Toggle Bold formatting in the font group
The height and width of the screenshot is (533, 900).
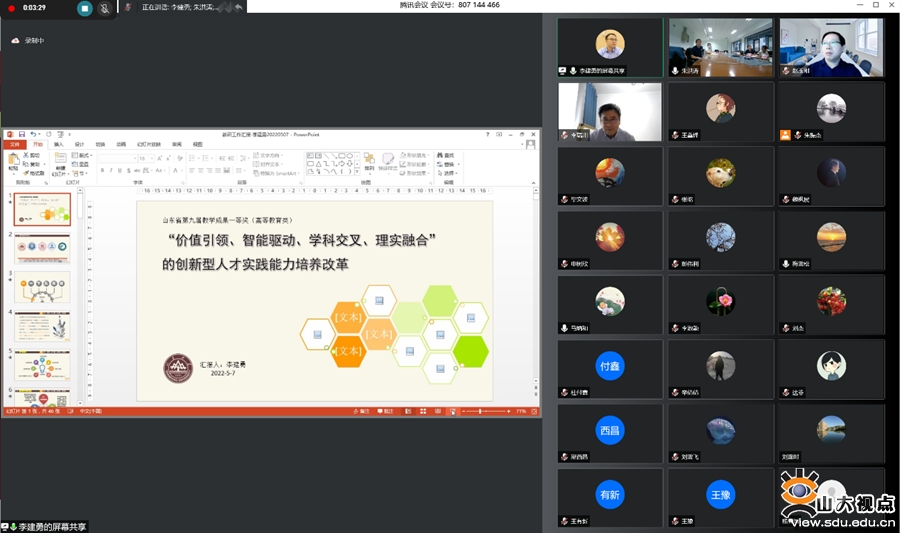click(x=101, y=168)
